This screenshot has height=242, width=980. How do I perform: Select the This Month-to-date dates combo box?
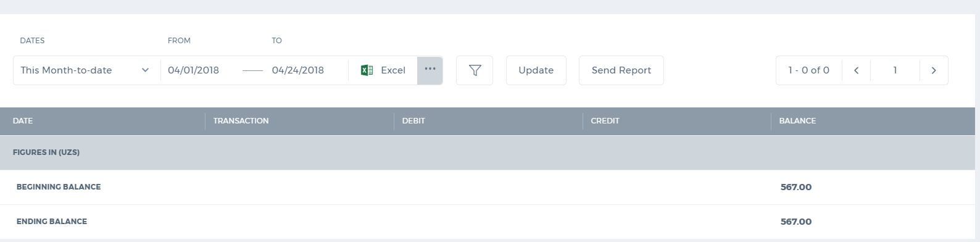tap(87, 70)
